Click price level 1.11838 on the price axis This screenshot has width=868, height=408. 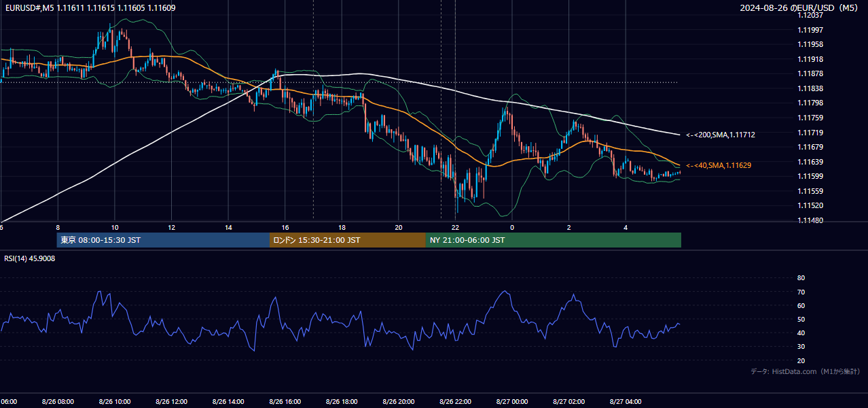pyautogui.click(x=810, y=88)
